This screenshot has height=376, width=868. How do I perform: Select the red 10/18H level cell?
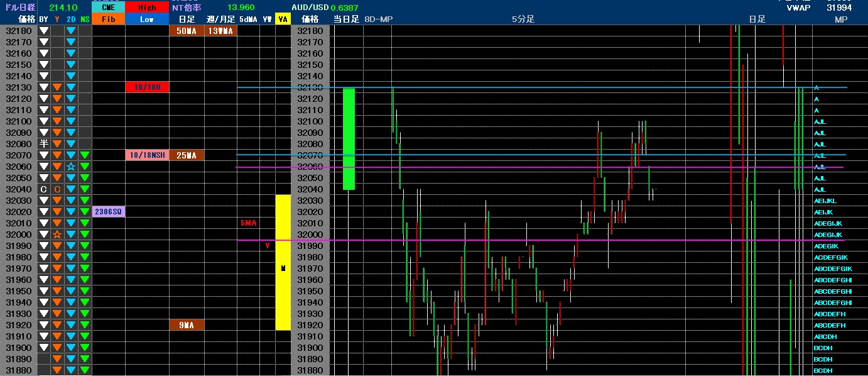147,87
